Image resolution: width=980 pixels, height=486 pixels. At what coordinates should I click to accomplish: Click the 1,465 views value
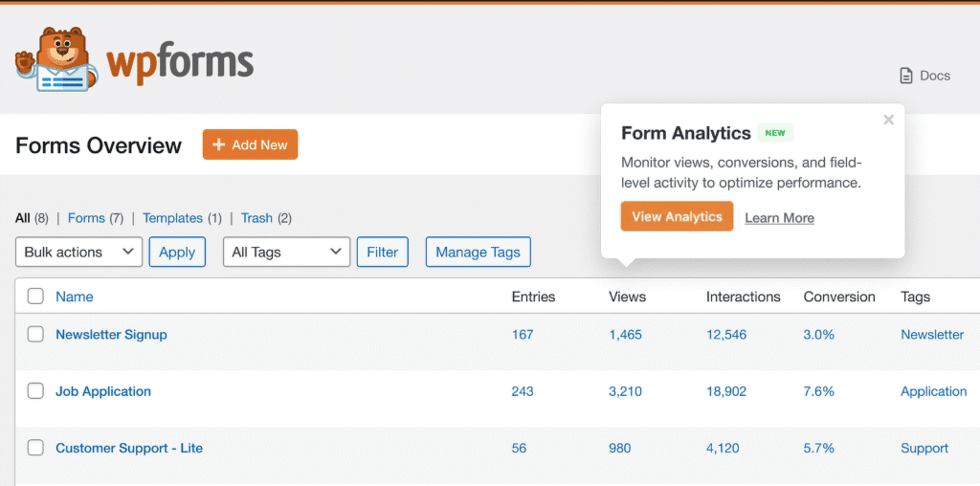[626, 334]
